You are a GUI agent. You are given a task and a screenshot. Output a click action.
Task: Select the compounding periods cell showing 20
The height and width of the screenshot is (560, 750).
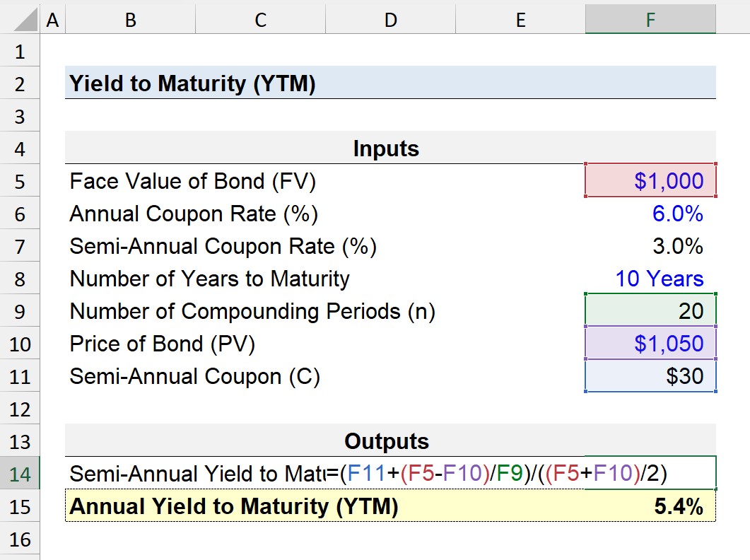(650, 310)
